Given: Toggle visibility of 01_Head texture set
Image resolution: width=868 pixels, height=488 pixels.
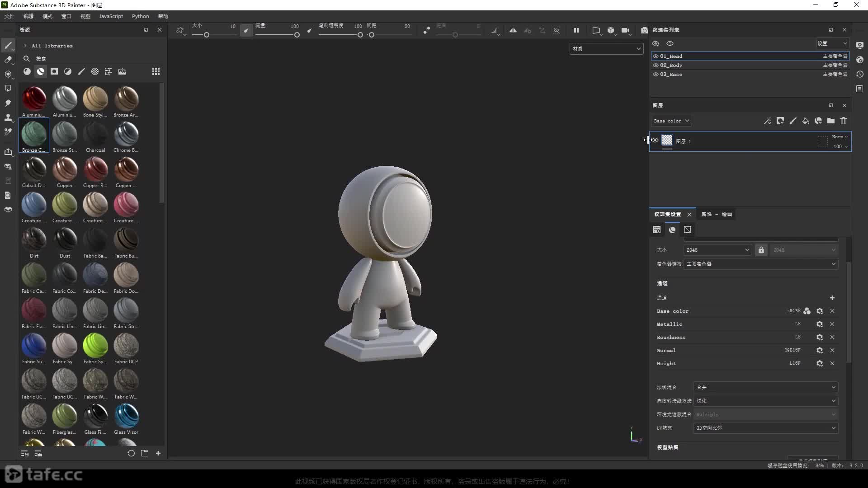Looking at the screenshot, I should 656,56.
